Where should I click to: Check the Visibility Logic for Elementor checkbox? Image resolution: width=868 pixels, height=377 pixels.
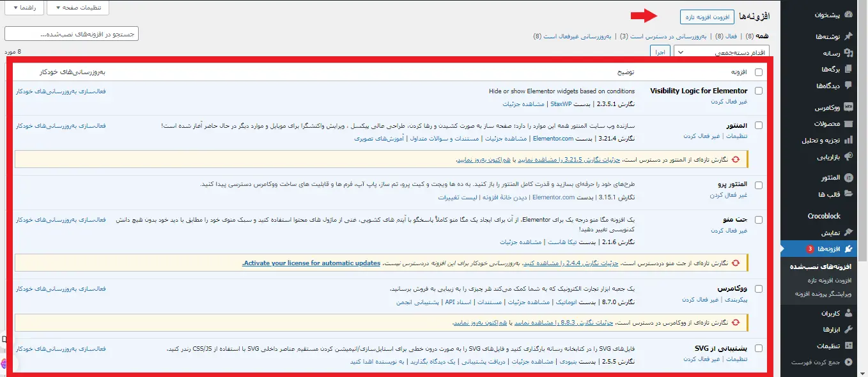pyautogui.click(x=759, y=91)
